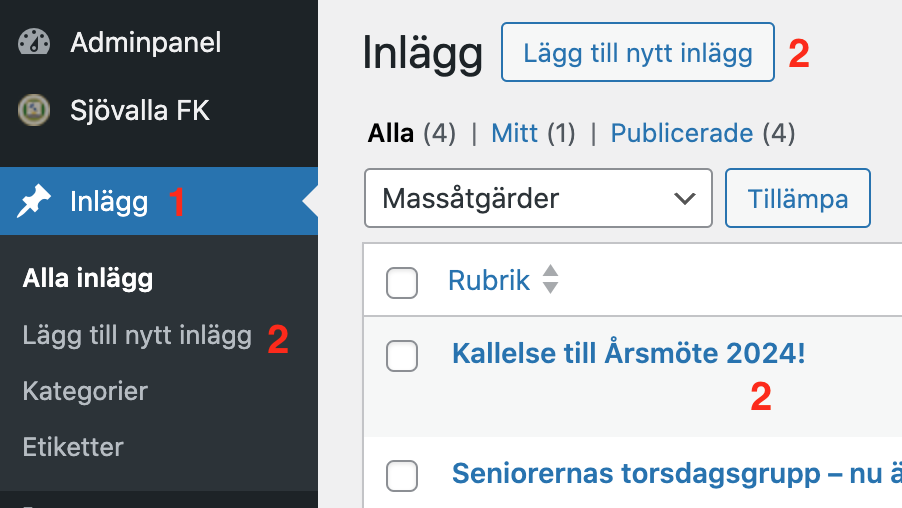Click the chevron arrow in Massåtgärder dropdown
Viewport: 902px width, 508px height.
tap(685, 198)
